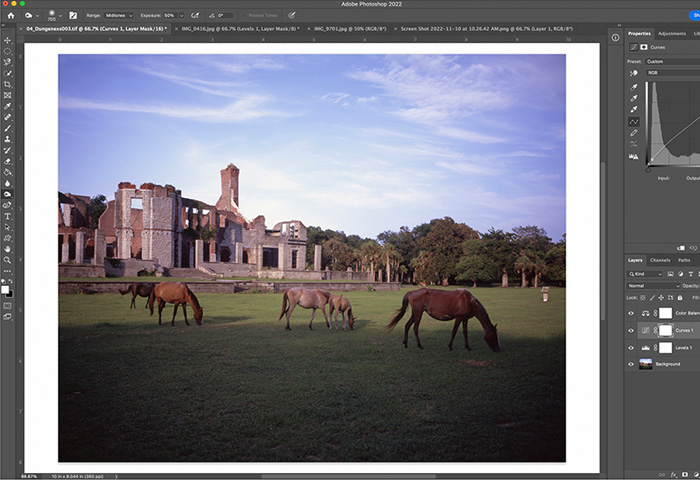Open the Range Midtones dropdown
This screenshot has height=480, width=700.
tap(118, 15)
